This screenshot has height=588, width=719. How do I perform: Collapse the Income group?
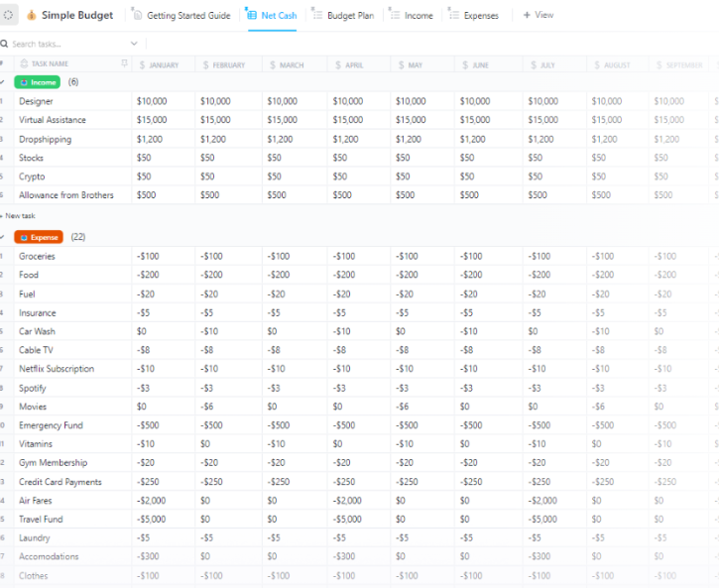tap(3, 82)
